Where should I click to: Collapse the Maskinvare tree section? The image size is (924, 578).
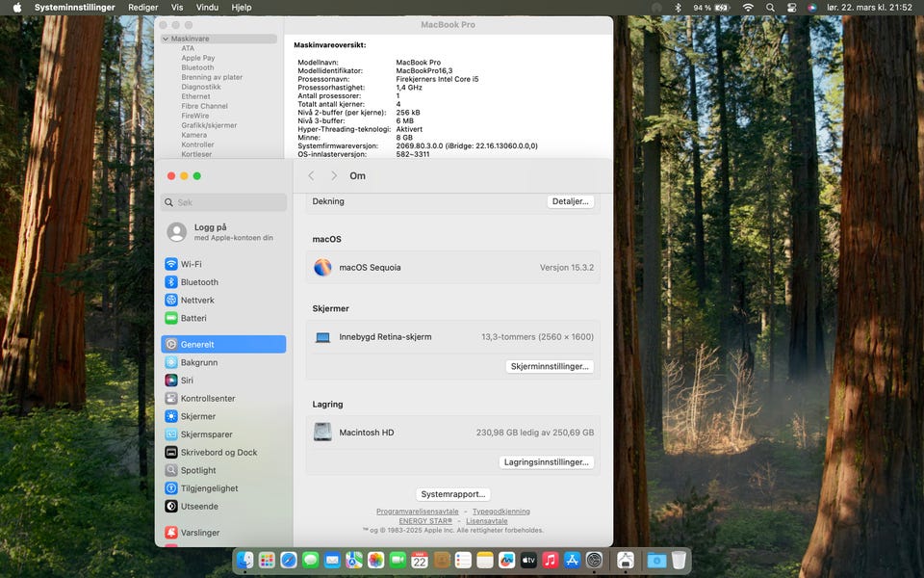tap(166, 39)
